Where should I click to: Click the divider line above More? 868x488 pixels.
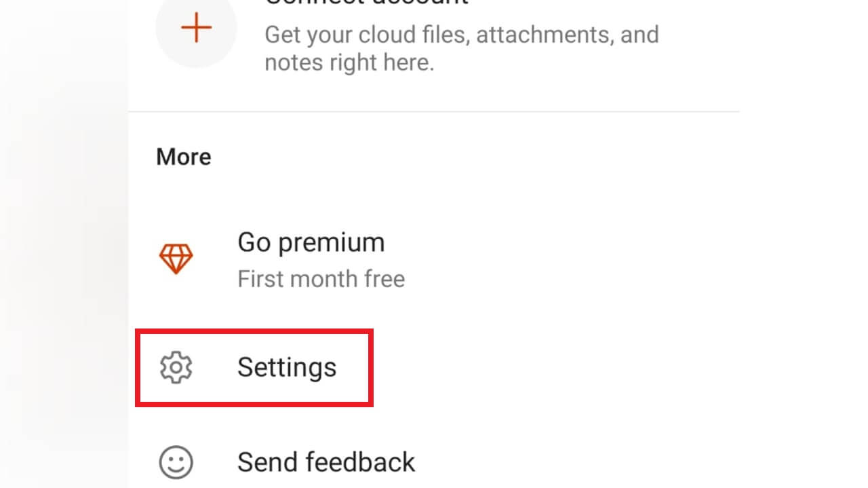[434, 111]
